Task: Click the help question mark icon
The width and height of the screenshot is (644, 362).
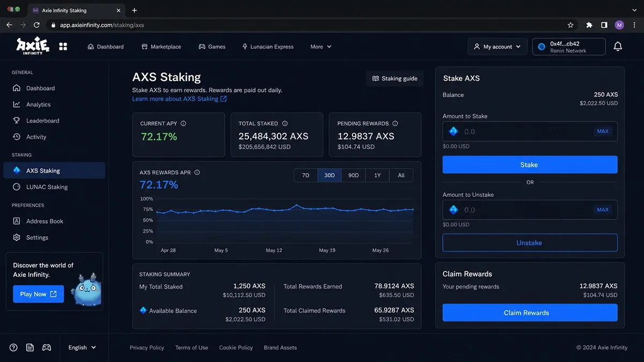Action: (x=13, y=348)
